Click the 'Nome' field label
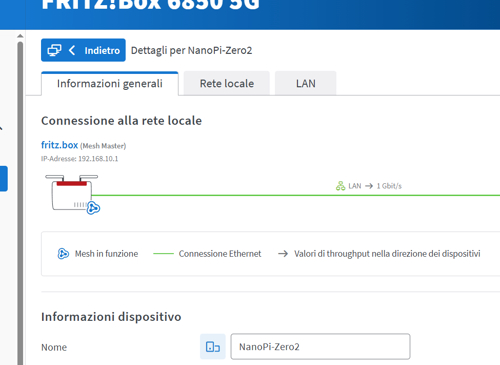500x365 pixels. 54,347
